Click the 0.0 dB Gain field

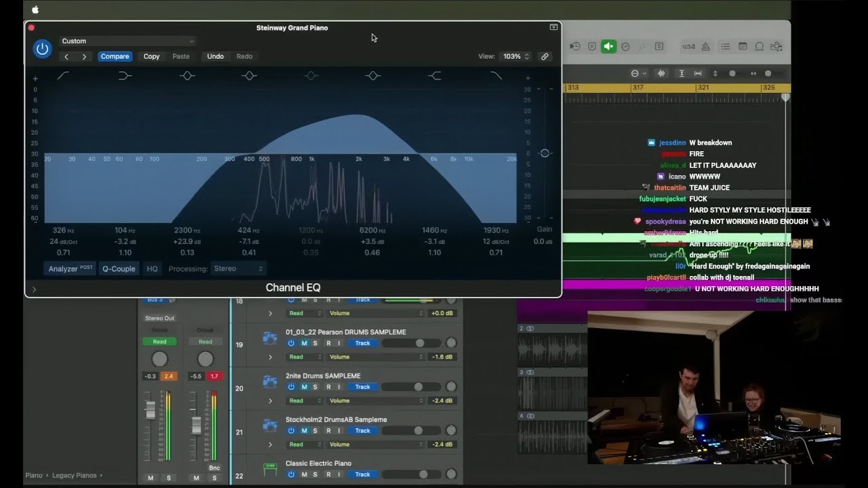(543, 241)
